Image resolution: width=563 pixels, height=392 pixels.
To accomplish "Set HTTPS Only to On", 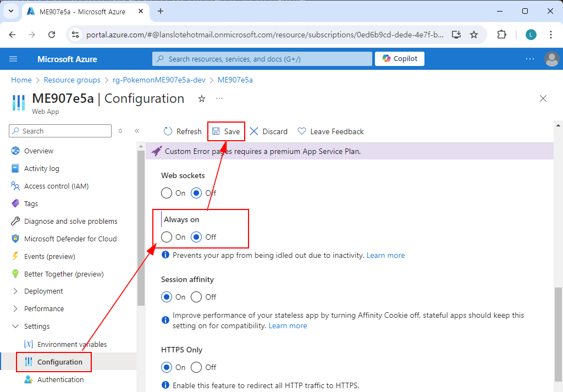I will click(x=167, y=367).
